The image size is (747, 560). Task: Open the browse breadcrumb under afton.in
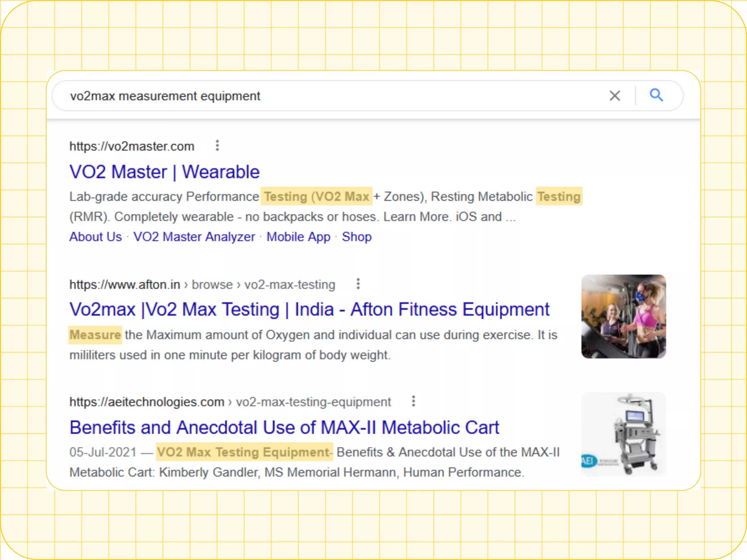(x=212, y=285)
